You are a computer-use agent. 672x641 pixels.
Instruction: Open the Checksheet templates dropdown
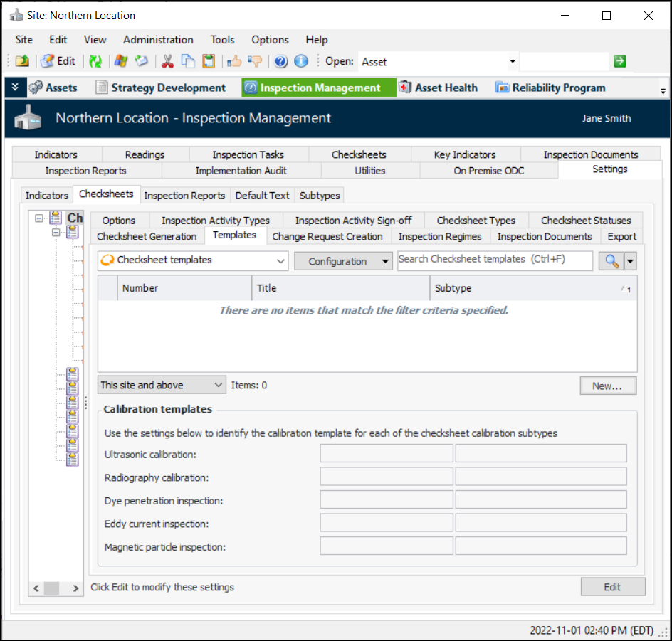pyautogui.click(x=280, y=261)
